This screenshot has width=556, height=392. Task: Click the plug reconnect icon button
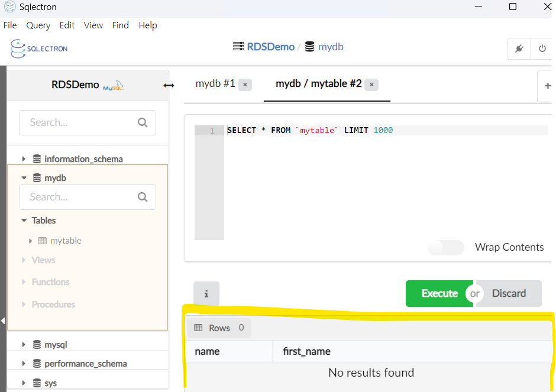(x=519, y=48)
